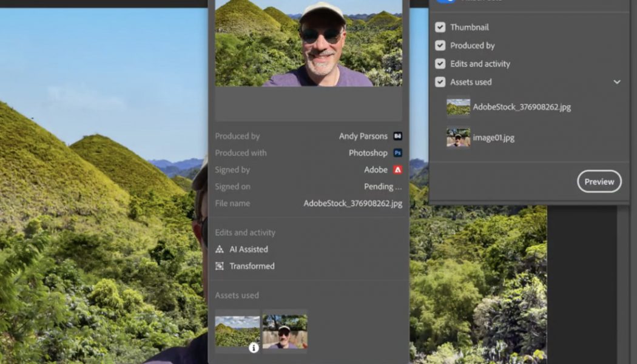637x364 pixels.
Task: Click the info icon on the landscape asset thumbnail
Action: click(x=254, y=348)
